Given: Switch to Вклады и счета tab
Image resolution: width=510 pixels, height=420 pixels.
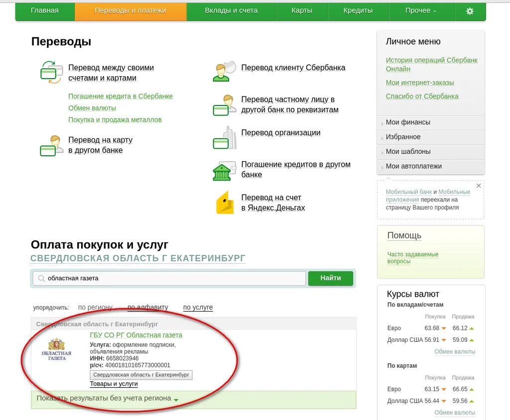Looking at the screenshot, I should tap(231, 11).
